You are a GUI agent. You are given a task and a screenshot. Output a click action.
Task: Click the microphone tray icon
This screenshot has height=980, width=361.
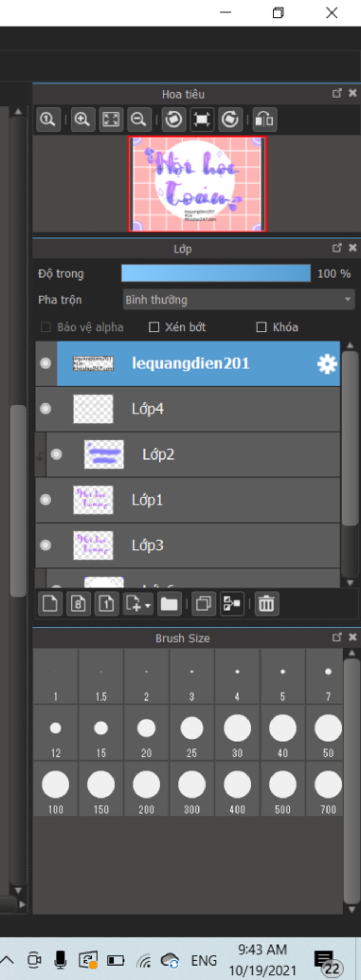tap(60, 960)
